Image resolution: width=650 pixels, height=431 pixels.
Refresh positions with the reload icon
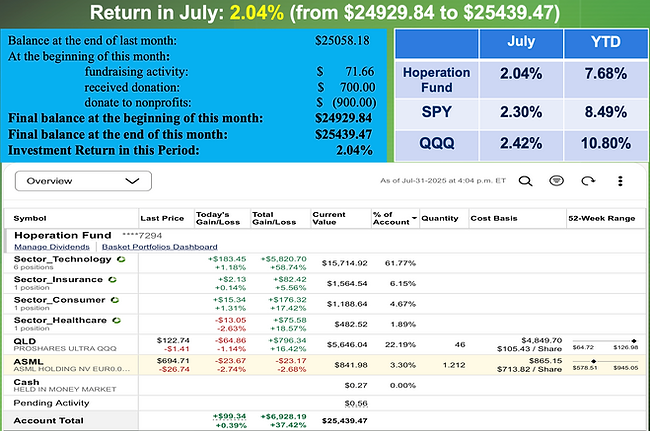point(588,181)
